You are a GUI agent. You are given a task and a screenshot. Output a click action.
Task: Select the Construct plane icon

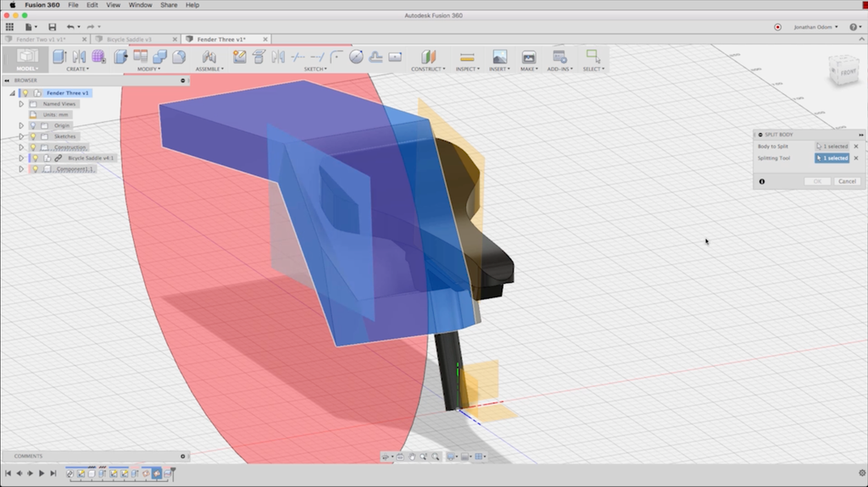[x=428, y=57]
